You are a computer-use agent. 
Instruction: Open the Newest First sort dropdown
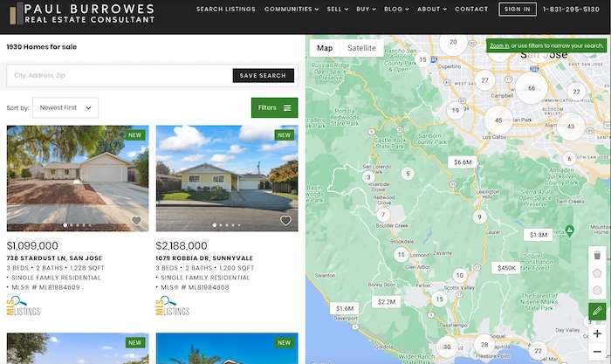tap(65, 107)
